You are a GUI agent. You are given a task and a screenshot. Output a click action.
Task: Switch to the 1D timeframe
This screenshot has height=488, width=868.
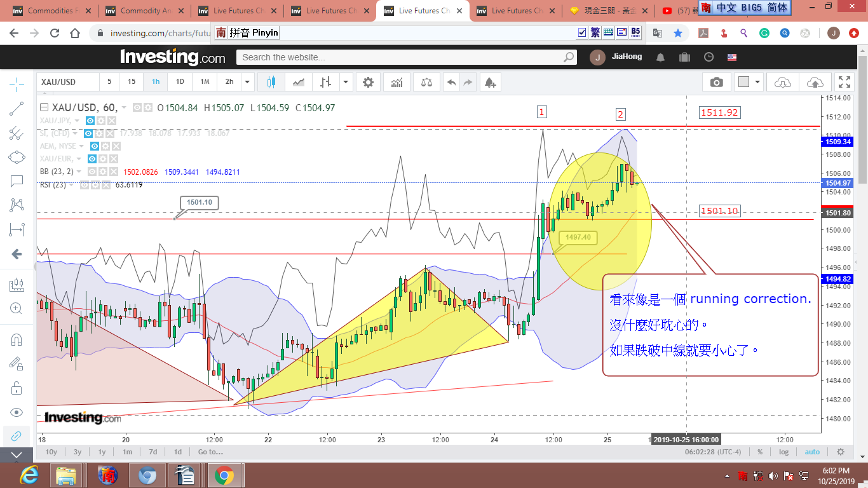180,82
